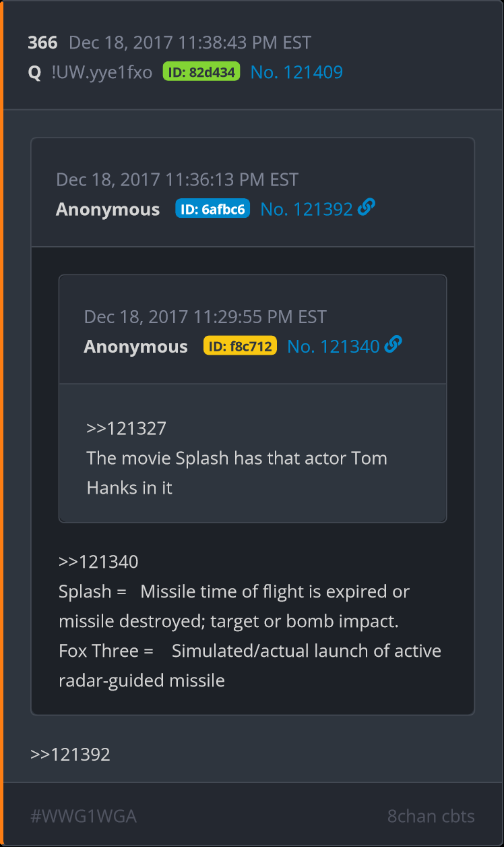Select the yellow ID: f8c712 badge

pyautogui.click(x=240, y=347)
